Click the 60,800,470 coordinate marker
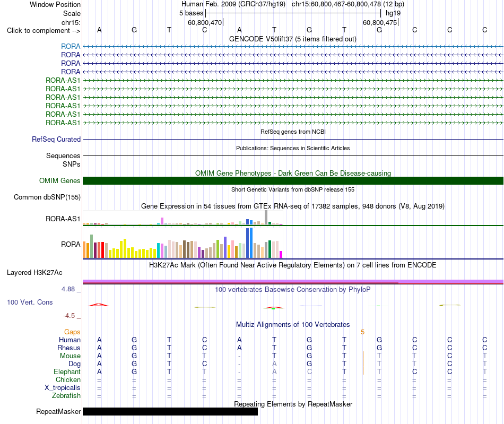The image size is (504, 424). (205, 22)
